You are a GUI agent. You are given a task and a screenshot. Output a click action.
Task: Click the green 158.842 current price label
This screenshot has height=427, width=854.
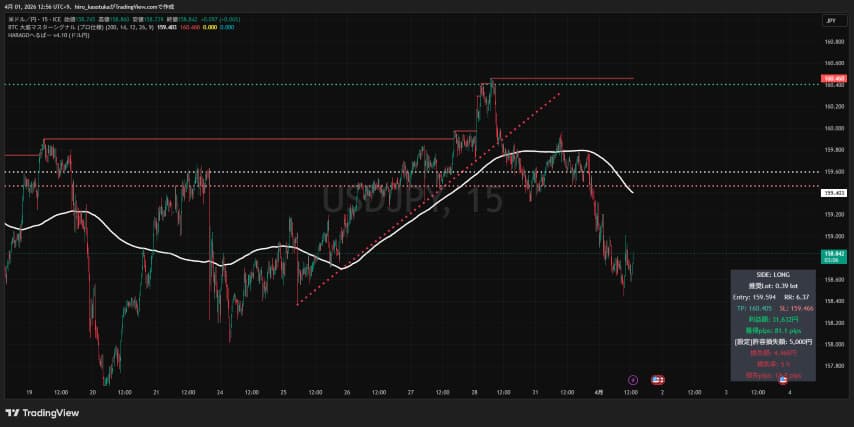coord(832,254)
